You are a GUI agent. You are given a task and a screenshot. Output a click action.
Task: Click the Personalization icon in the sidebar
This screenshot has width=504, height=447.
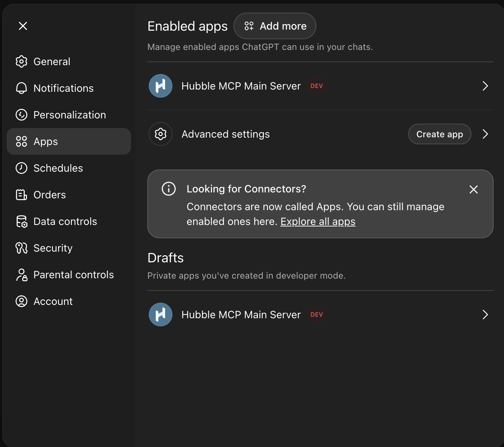21,115
